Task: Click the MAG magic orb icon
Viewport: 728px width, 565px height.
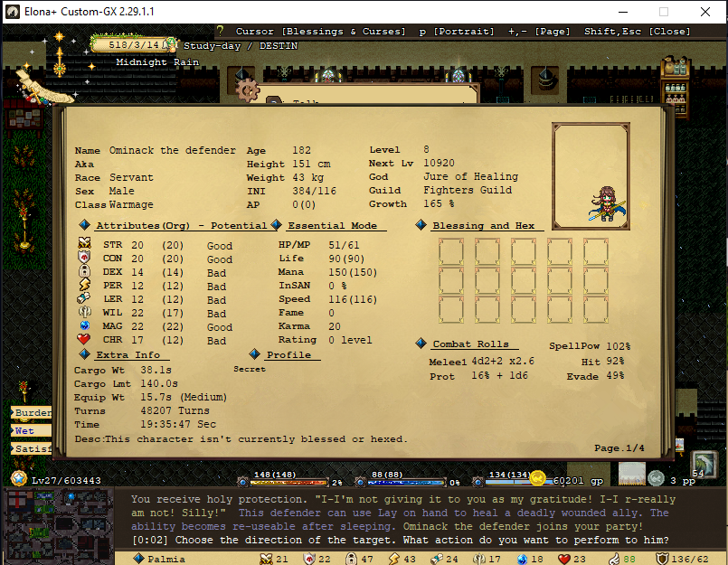Action: [84, 325]
